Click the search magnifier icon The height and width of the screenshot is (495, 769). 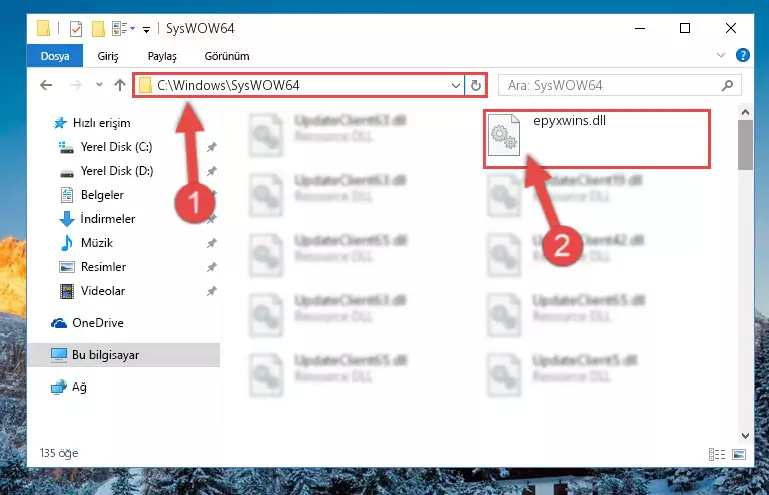pyautogui.click(x=727, y=85)
